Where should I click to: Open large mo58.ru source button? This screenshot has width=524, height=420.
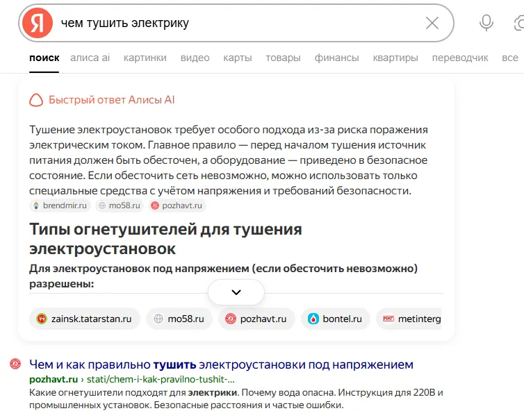179,319
